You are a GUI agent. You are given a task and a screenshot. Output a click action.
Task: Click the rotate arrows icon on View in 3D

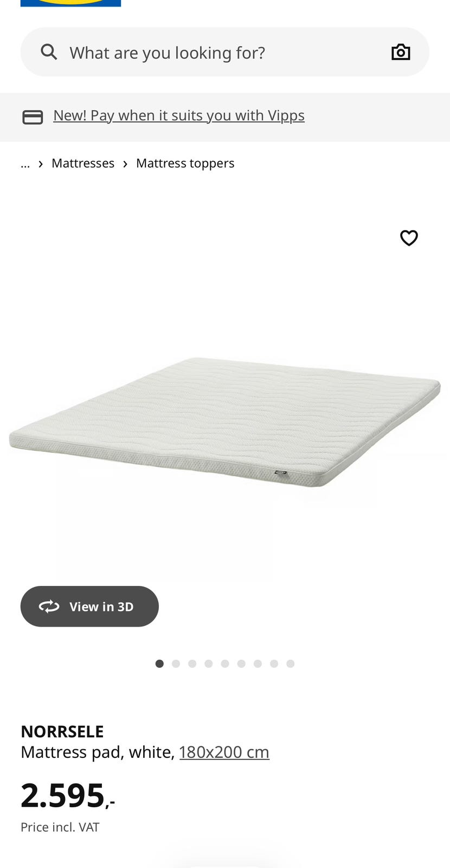coord(49,607)
